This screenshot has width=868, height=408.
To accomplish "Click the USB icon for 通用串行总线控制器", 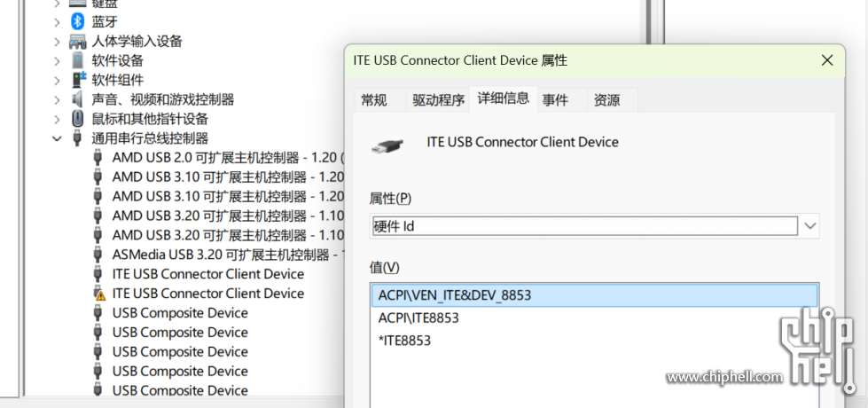I will (x=77, y=137).
